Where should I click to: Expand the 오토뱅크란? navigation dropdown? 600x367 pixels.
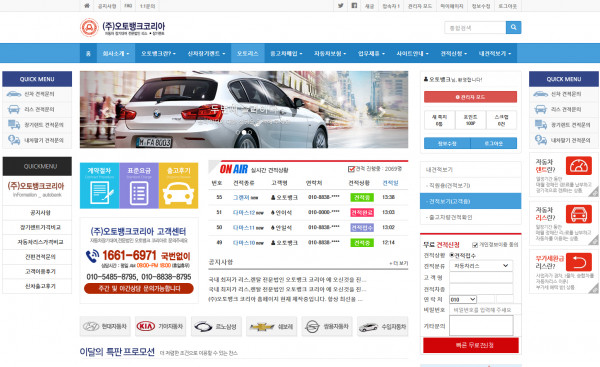(x=158, y=54)
